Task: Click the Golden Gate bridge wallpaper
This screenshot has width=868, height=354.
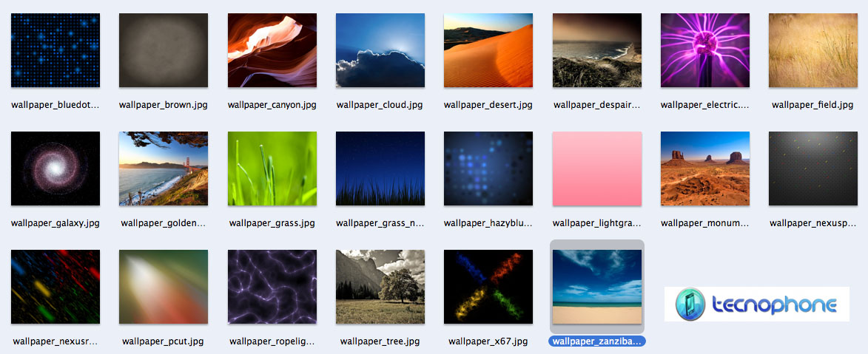Action: tap(164, 169)
